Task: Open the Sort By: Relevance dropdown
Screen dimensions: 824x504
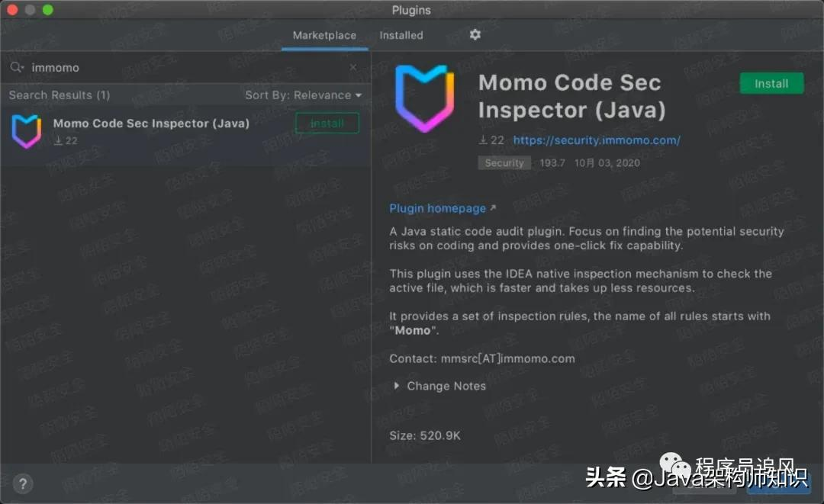Action: (x=303, y=95)
